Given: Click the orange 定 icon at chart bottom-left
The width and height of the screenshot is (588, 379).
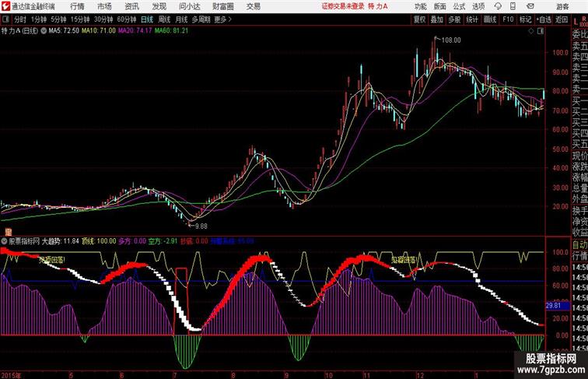Looking at the screenshot, I should point(8,231).
